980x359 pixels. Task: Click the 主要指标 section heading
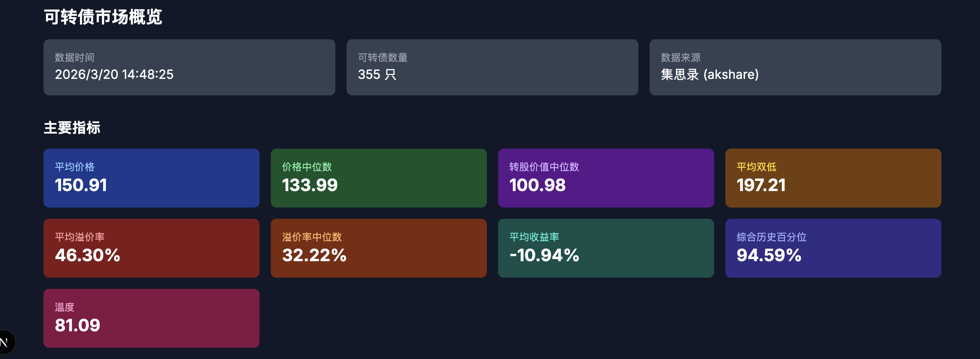coord(72,128)
